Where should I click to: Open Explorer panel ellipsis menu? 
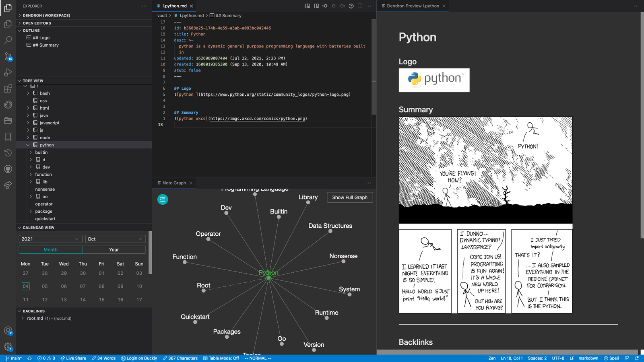coord(144,6)
